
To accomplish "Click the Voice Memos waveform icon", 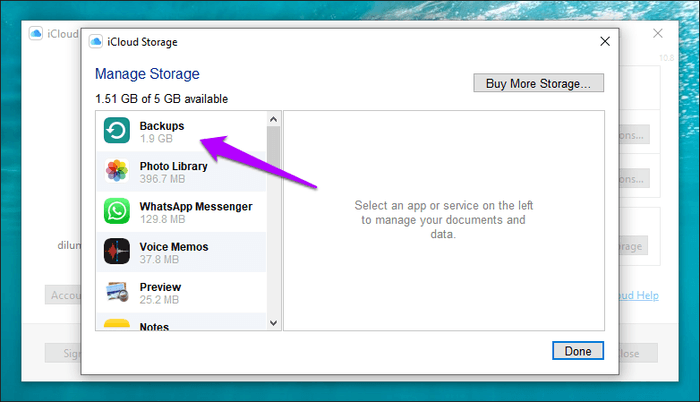I will point(117,251).
